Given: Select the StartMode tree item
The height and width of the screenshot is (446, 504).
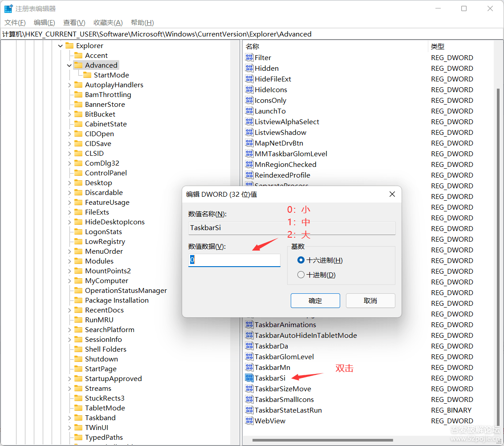Looking at the screenshot, I should coord(111,75).
